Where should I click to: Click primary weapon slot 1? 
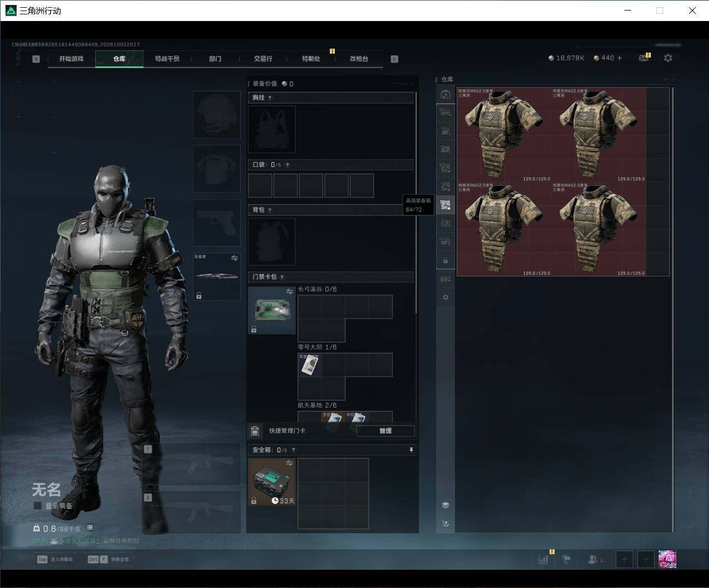(192, 465)
